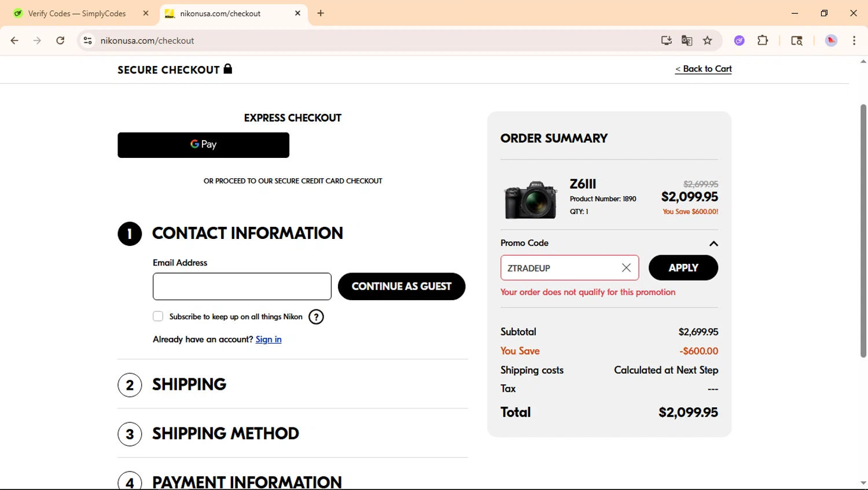
Task: Pay with the Google Pay button
Action: point(203,145)
